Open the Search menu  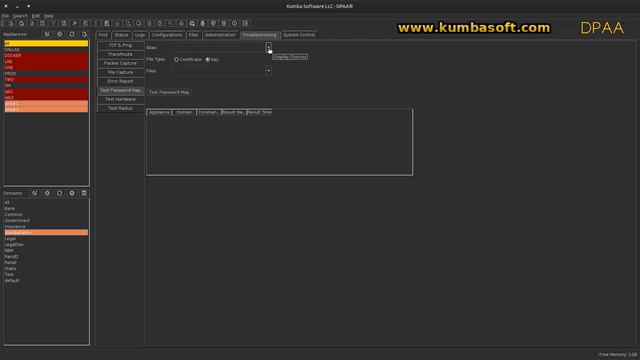click(20, 16)
